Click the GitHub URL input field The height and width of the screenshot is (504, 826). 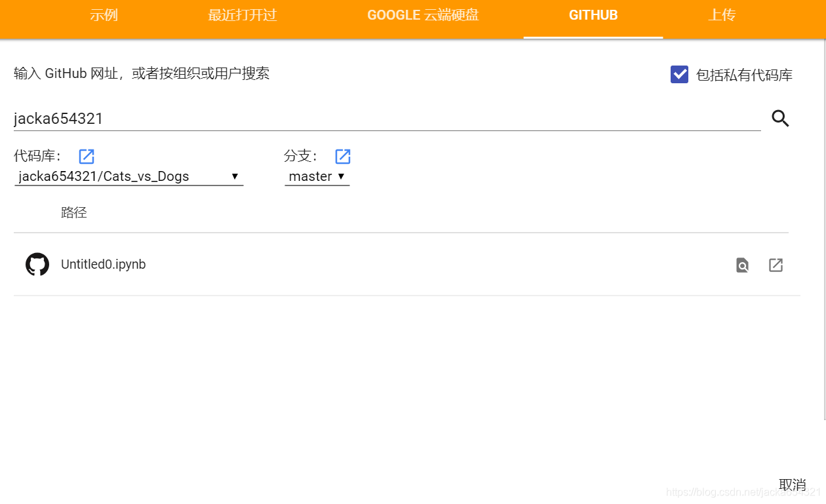pyautogui.click(x=387, y=119)
